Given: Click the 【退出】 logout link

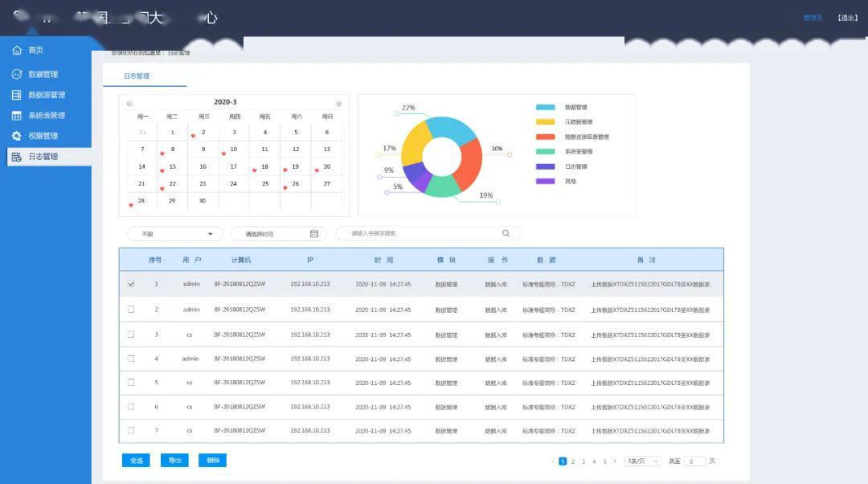Looking at the screenshot, I should tap(847, 18).
